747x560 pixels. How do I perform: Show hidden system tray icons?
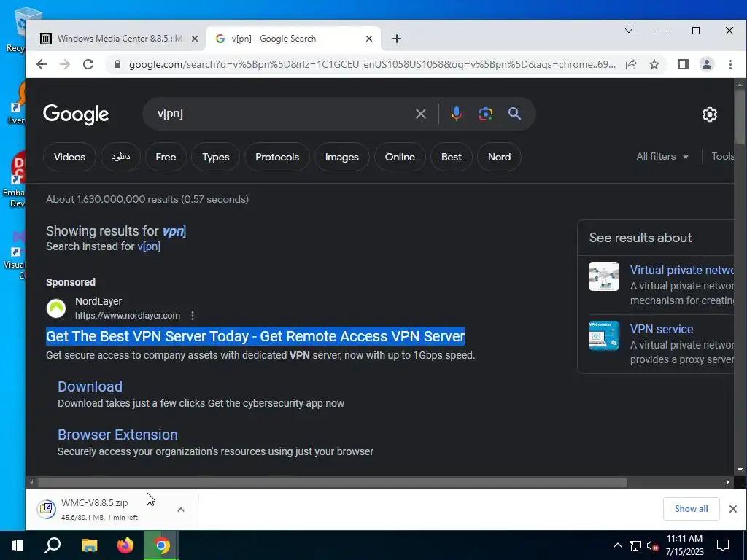[617, 545]
